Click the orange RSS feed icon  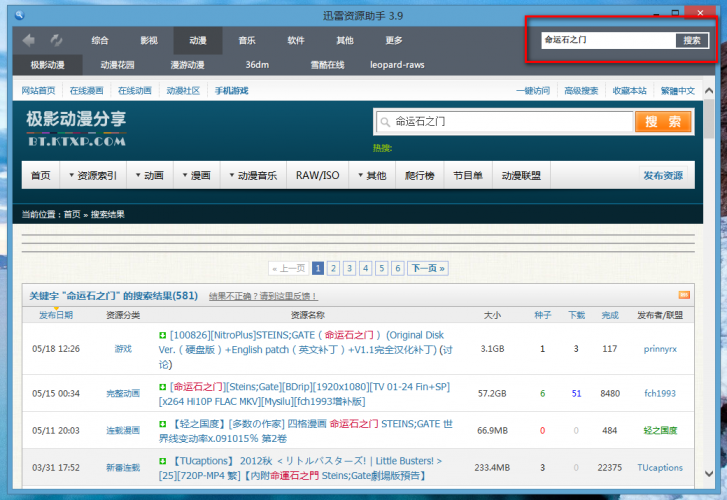(x=684, y=295)
